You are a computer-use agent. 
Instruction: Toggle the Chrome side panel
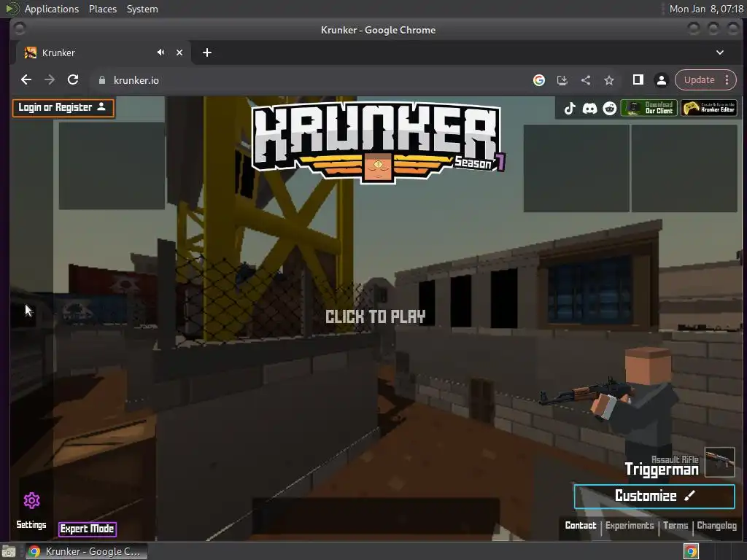(x=638, y=80)
